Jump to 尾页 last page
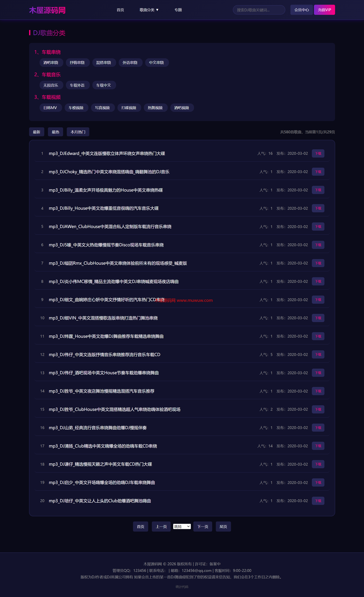 (223, 527)
